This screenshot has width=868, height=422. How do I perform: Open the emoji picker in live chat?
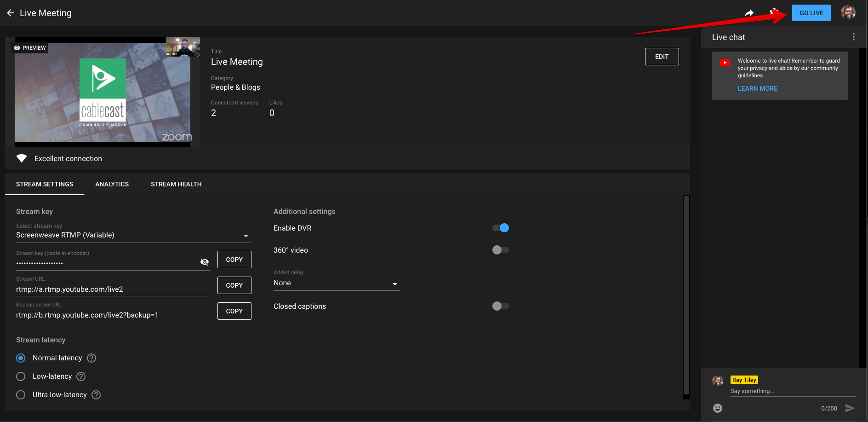coord(718,408)
